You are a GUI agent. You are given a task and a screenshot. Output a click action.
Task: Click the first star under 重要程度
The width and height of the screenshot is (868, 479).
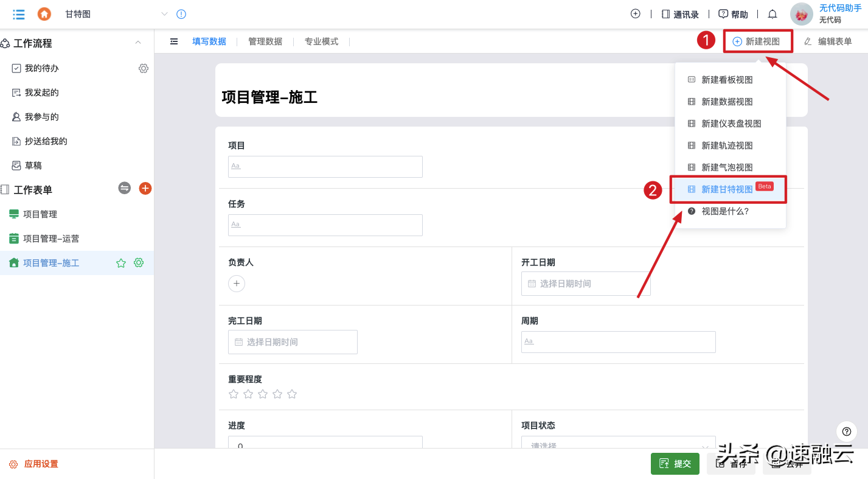click(233, 394)
